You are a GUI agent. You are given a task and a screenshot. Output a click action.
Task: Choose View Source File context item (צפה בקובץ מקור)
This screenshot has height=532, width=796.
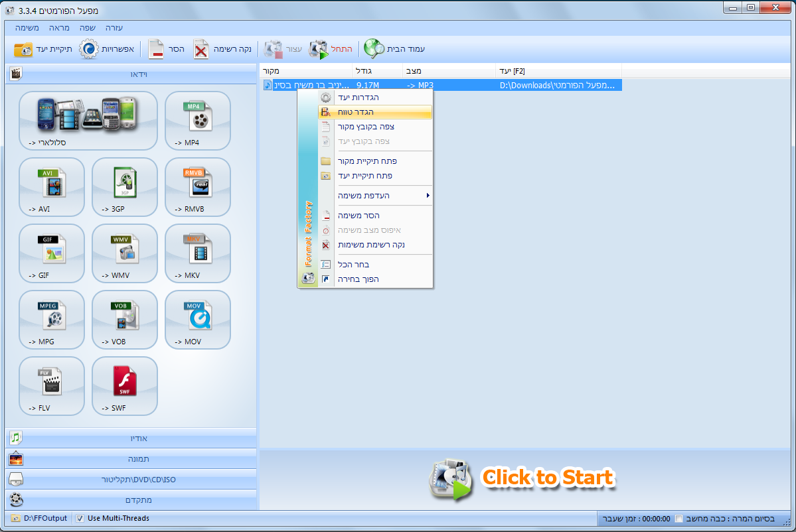375,127
